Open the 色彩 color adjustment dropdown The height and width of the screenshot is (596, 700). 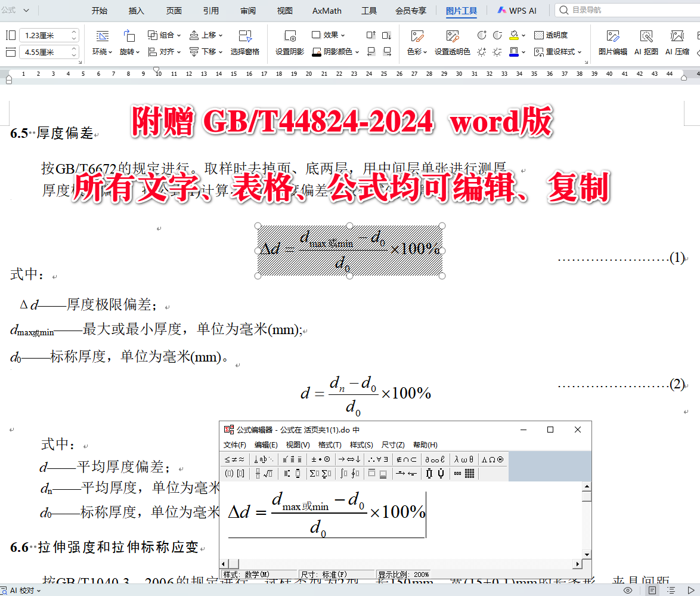[417, 51]
